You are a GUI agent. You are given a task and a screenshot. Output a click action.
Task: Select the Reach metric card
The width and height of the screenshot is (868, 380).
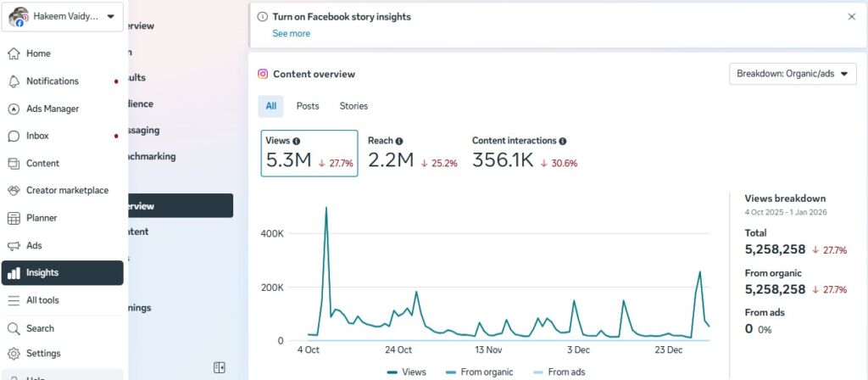(x=412, y=154)
